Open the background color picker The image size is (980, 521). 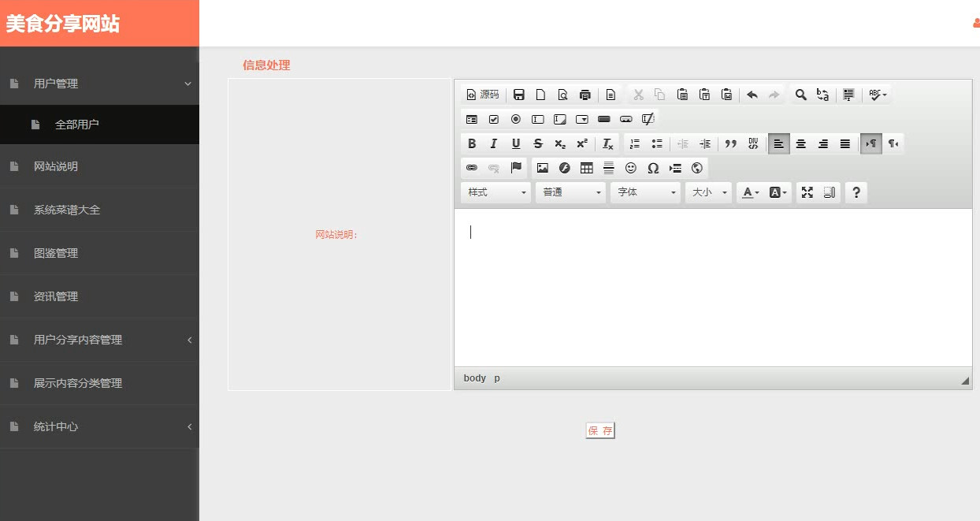778,192
